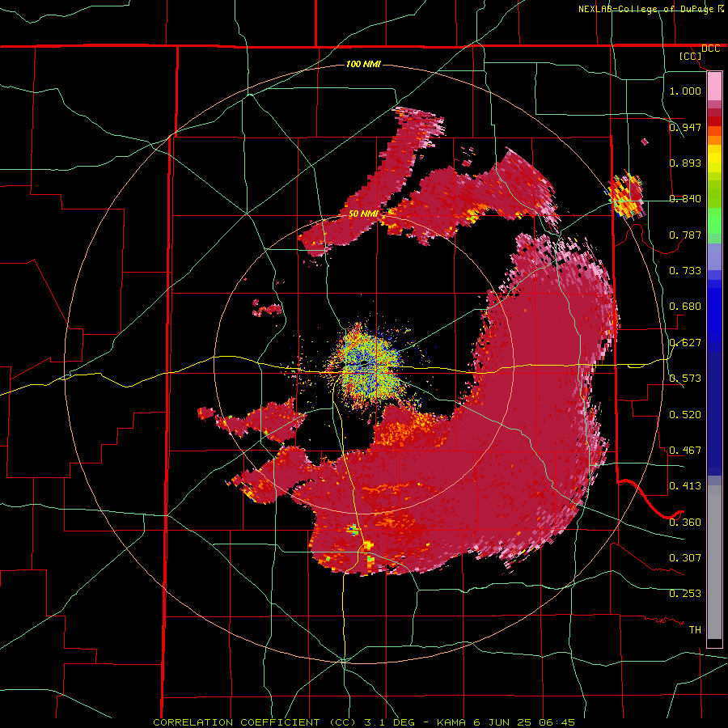
Task: Click the 0.733 scale value
Action: 685,270
